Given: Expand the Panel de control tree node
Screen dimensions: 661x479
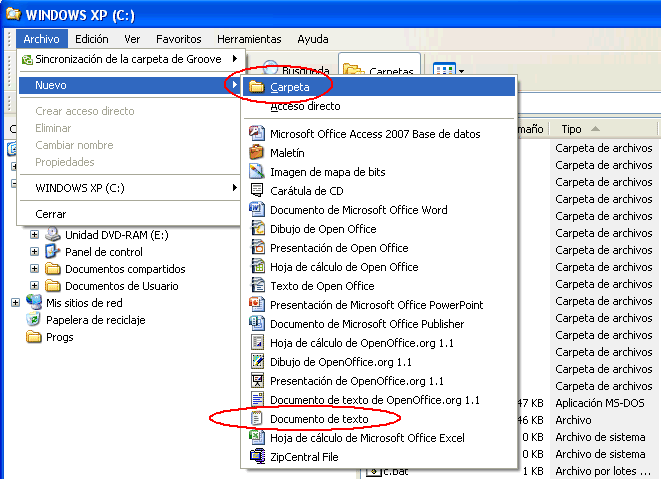Looking at the screenshot, I should click(x=34, y=252).
